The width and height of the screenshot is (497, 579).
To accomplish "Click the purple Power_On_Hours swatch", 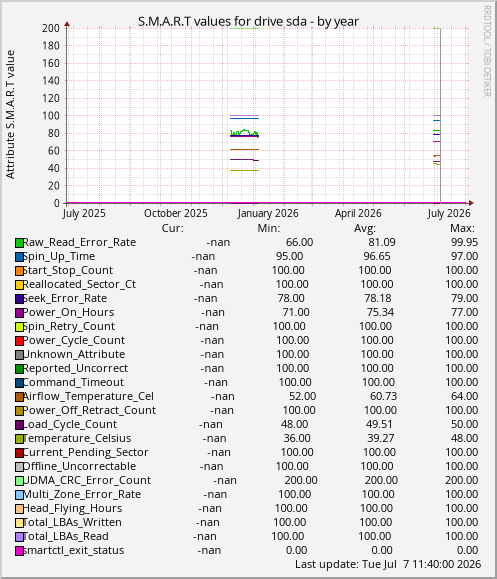I will pyautogui.click(x=19, y=313).
